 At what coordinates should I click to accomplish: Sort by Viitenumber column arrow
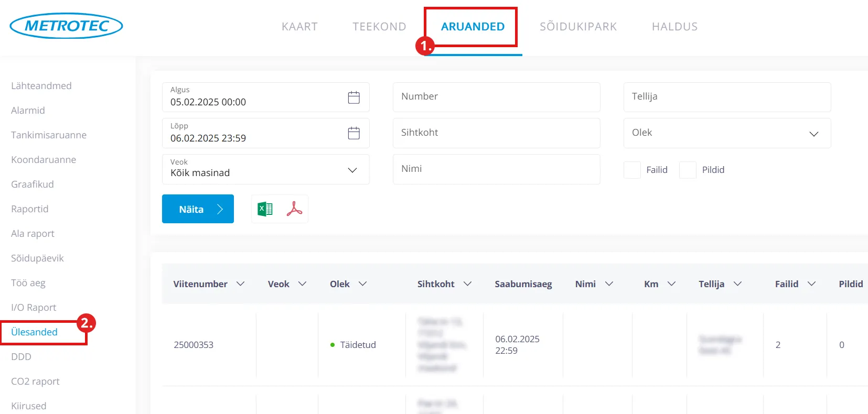click(x=240, y=284)
